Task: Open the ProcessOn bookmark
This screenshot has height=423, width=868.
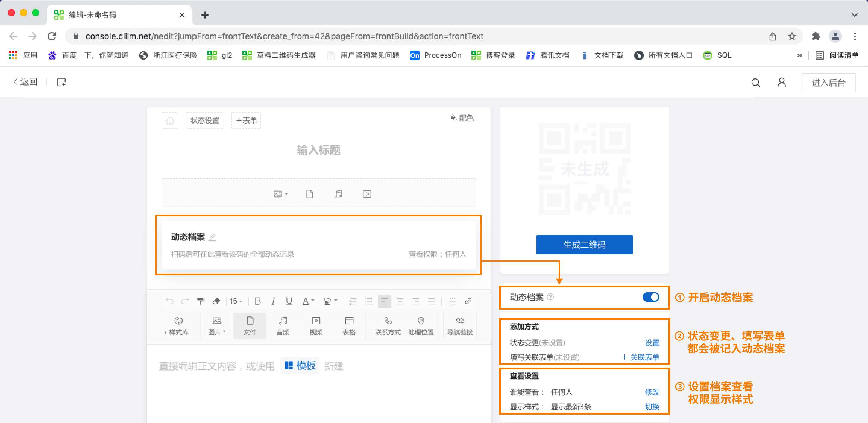Action: tap(435, 55)
